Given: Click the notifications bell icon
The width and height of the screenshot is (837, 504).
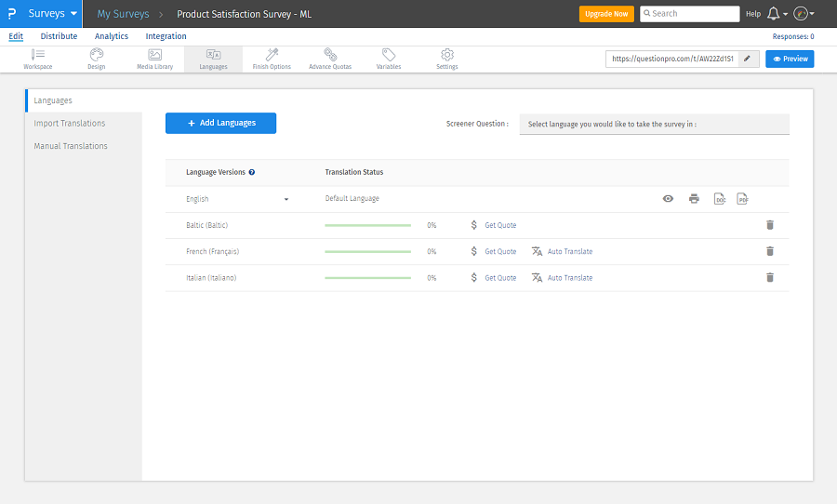Looking at the screenshot, I should [x=773, y=14].
